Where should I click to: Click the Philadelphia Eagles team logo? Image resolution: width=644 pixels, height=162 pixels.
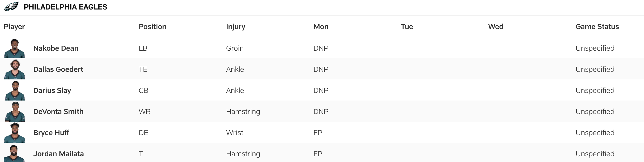12,7
